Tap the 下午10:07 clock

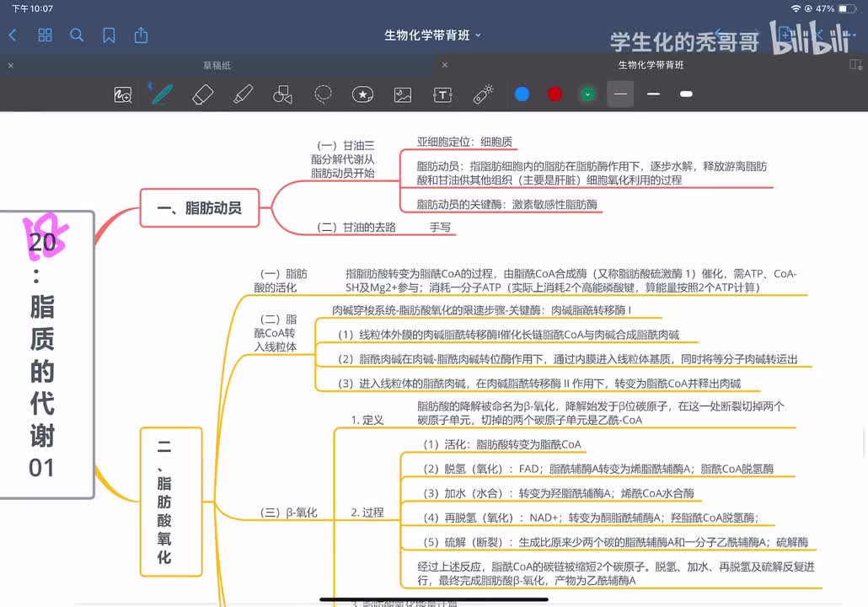pyautogui.click(x=32, y=9)
